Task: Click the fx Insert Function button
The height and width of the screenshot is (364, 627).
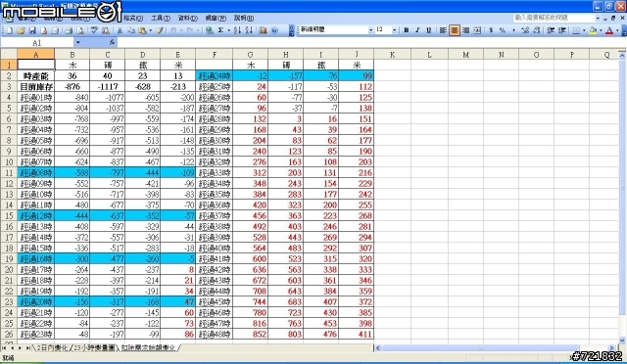Action: coord(112,42)
